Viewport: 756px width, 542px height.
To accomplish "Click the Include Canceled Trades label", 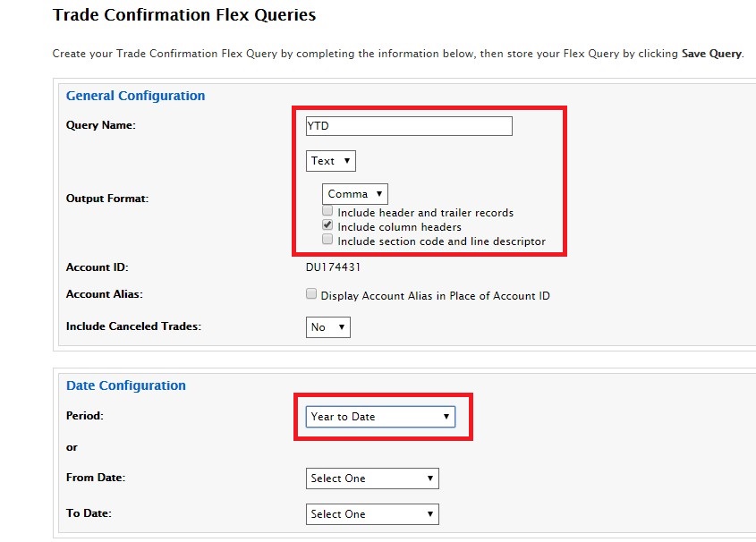I will point(133,326).
